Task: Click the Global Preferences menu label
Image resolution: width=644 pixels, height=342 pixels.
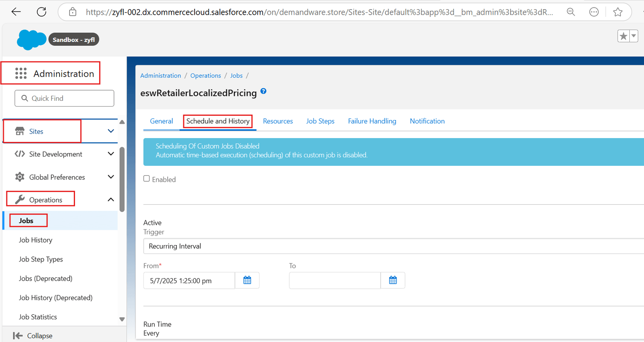Action: pos(57,177)
